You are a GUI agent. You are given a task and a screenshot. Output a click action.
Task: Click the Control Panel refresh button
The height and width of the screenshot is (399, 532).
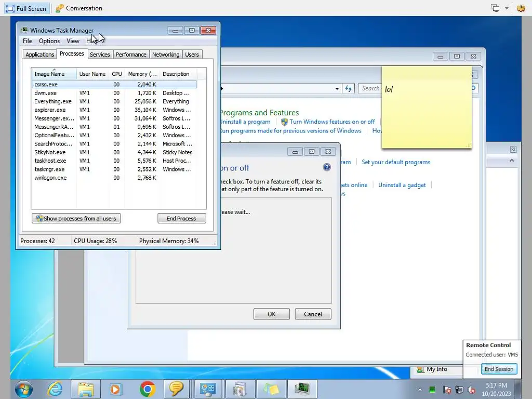pos(349,89)
